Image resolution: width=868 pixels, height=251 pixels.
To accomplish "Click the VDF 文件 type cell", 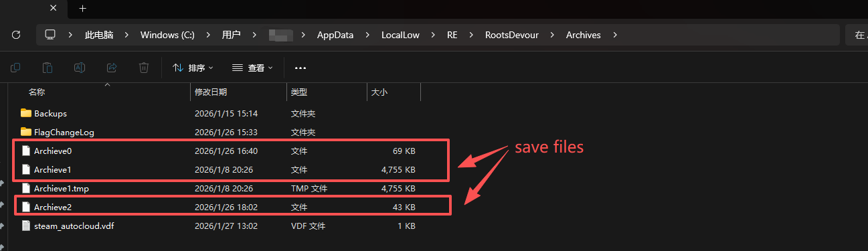I will point(309,226).
